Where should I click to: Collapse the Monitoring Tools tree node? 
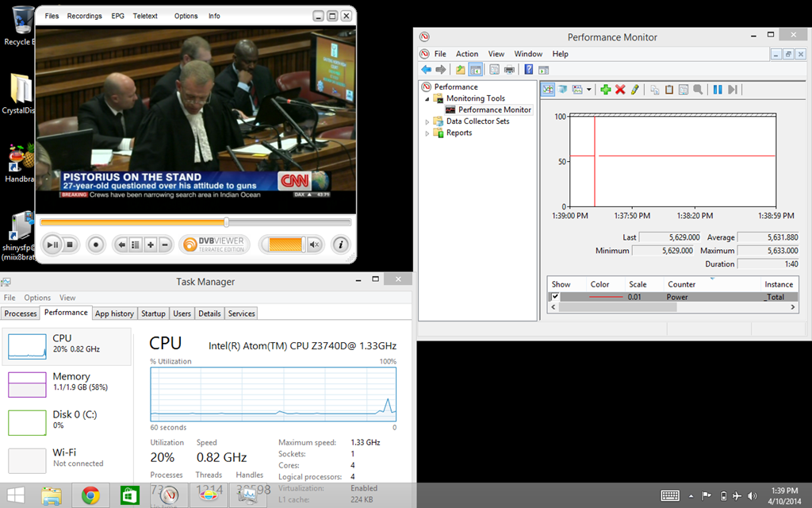tap(427, 98)
